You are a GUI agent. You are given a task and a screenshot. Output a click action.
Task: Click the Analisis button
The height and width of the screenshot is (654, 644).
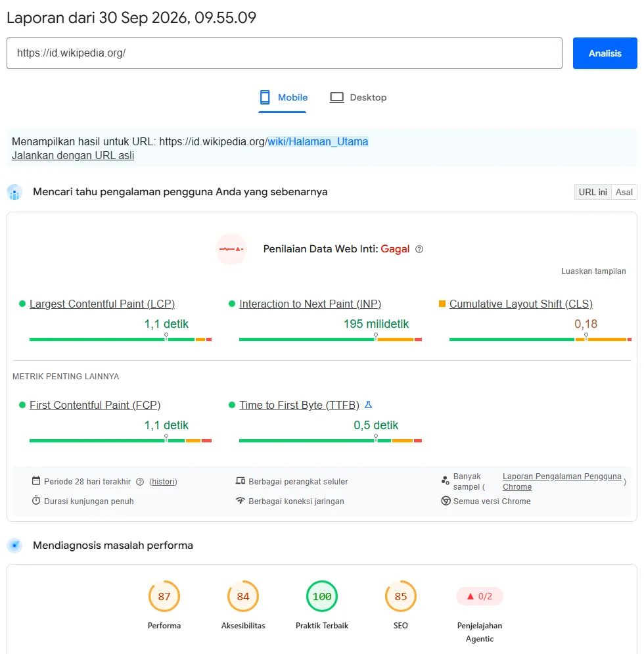coord(605,53)
